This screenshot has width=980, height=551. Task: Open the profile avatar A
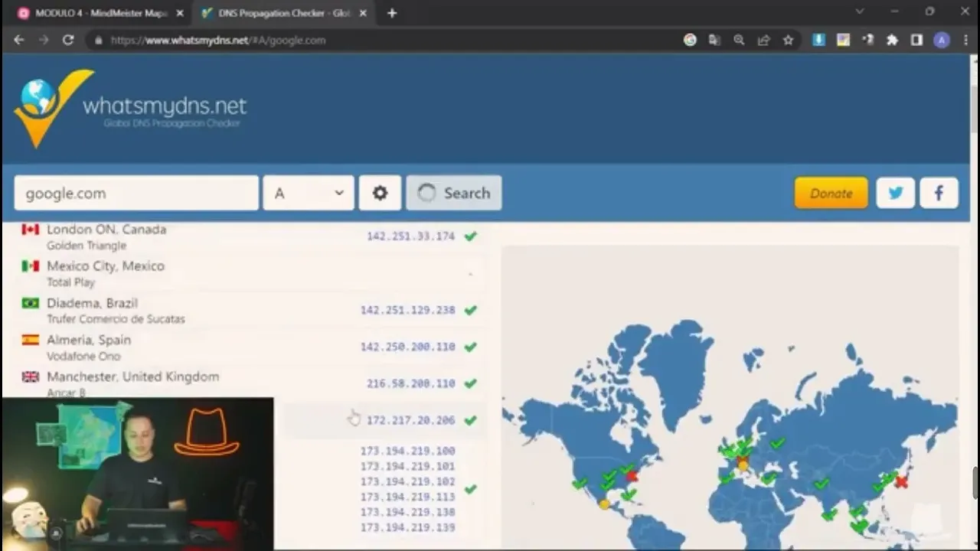(x=942, y=40)
